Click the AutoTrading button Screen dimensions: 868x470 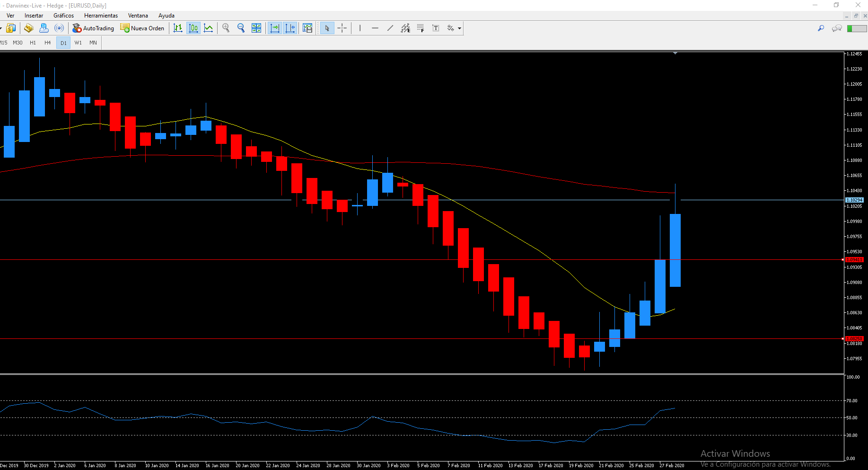click(x=93, y=28)
